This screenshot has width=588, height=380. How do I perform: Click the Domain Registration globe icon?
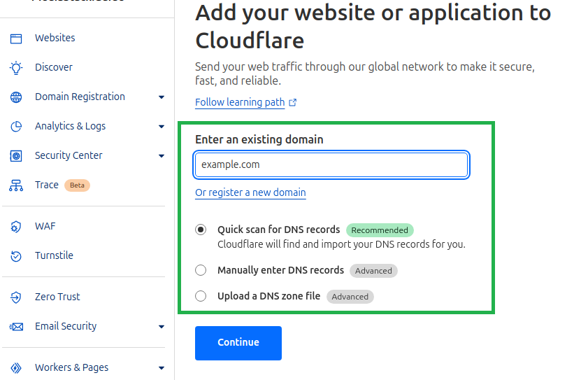[16, 97]
